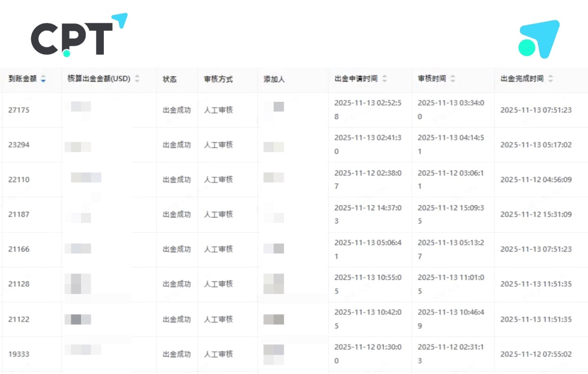Select the amount cell 21166
Screen dimensions: 588x374
[x=19, y=249]
